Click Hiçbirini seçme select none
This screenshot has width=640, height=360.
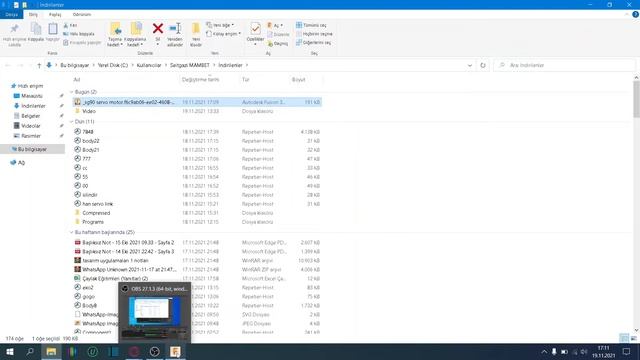[x=314, y=34]
